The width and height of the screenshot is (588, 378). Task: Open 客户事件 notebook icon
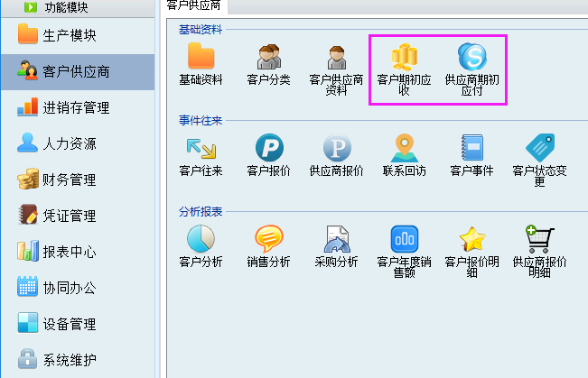(x=471, y=147)
